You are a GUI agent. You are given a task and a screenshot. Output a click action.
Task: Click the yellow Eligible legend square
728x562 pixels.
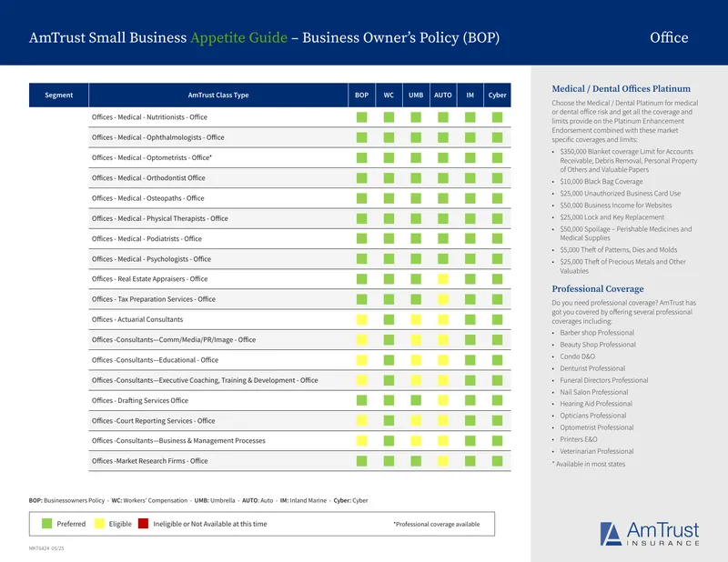[x=99, y=524]
